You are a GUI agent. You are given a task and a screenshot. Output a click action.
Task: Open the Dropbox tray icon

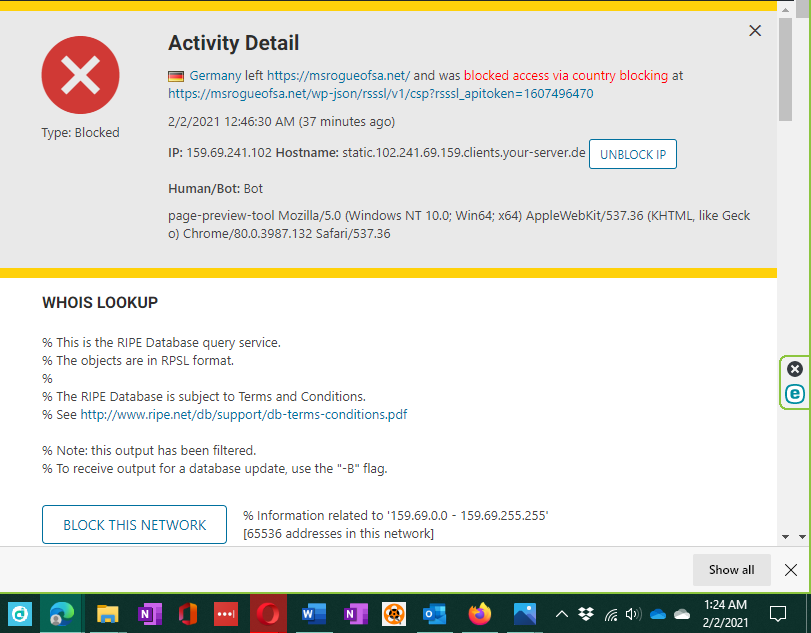coord(586,614)
